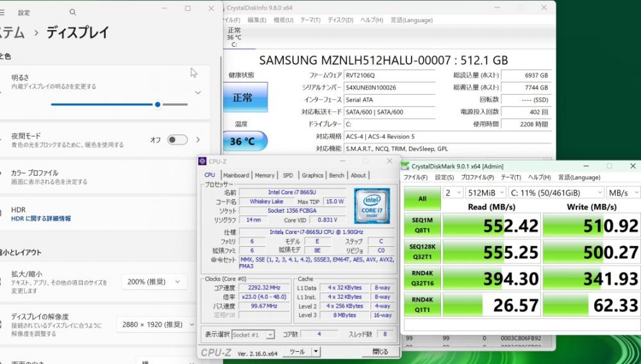
Task: Minimize the CrystalDiskMark window
Action: 586,166
